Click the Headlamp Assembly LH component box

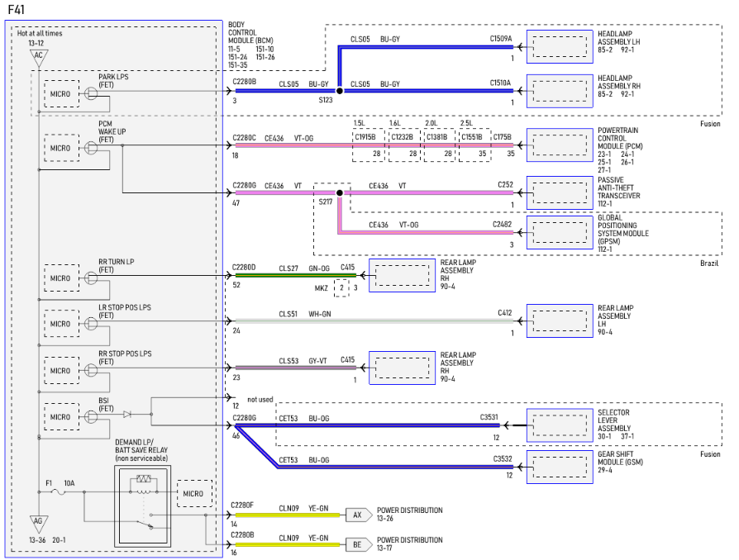pos(560,46)
